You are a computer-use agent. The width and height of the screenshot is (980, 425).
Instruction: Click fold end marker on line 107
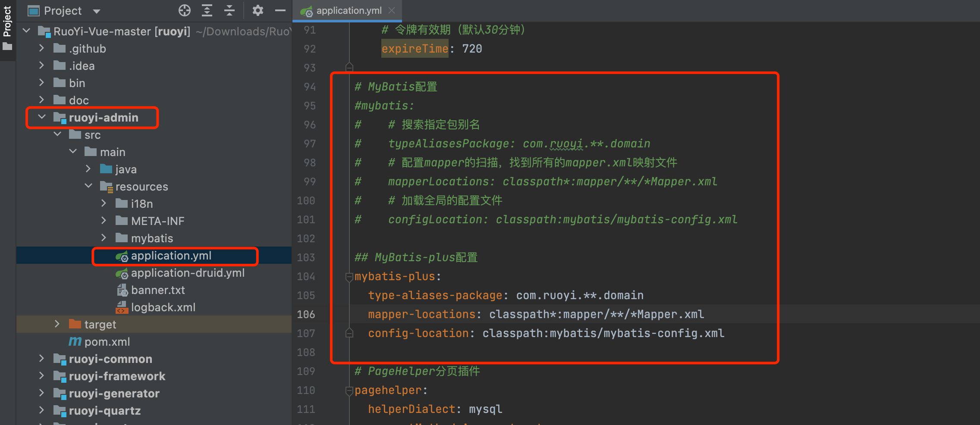tap(349, 333)
